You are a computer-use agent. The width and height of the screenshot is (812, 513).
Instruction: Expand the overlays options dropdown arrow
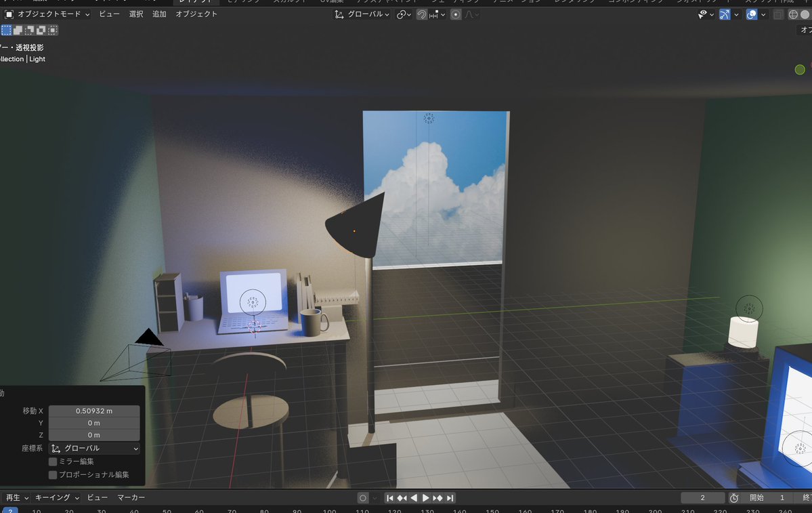pyautogui.click(x=763, y=14)
